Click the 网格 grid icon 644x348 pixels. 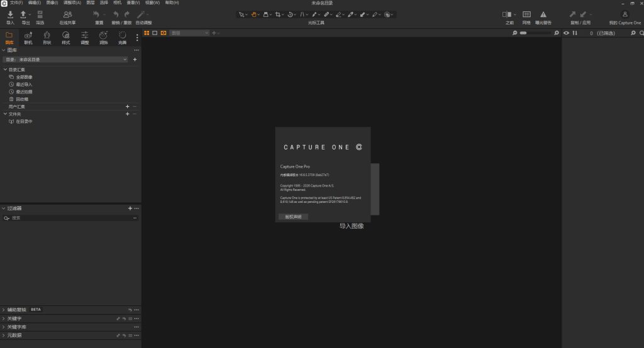click(526, 14)
